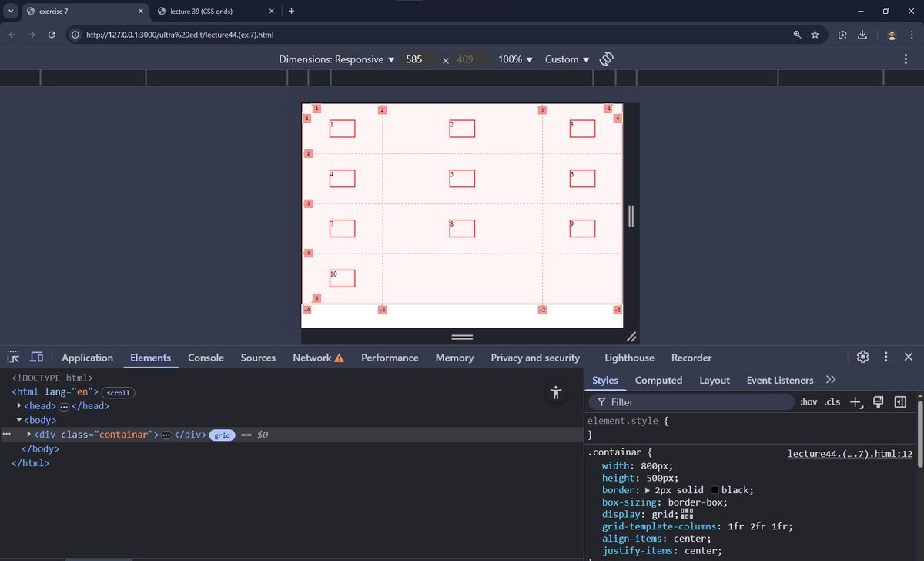Expand the div containar node
This screenshot has height=561, width=924.
(x=29, y=435)
